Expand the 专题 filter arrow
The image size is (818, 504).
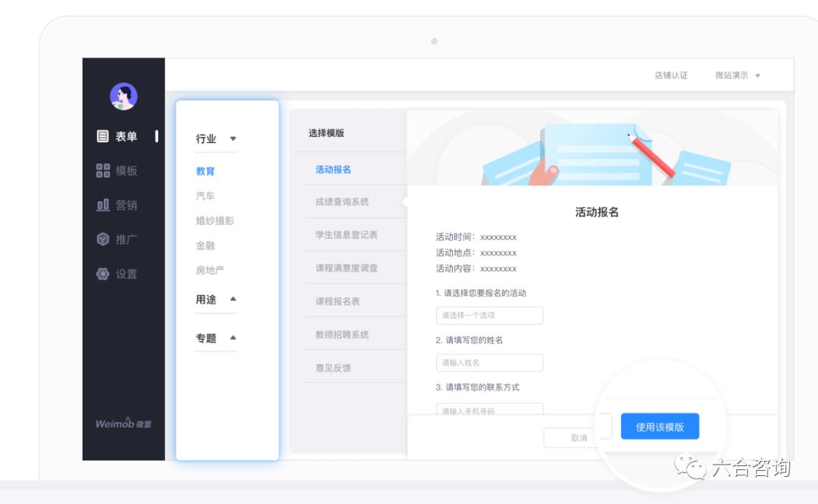click(x=233, y=338)
